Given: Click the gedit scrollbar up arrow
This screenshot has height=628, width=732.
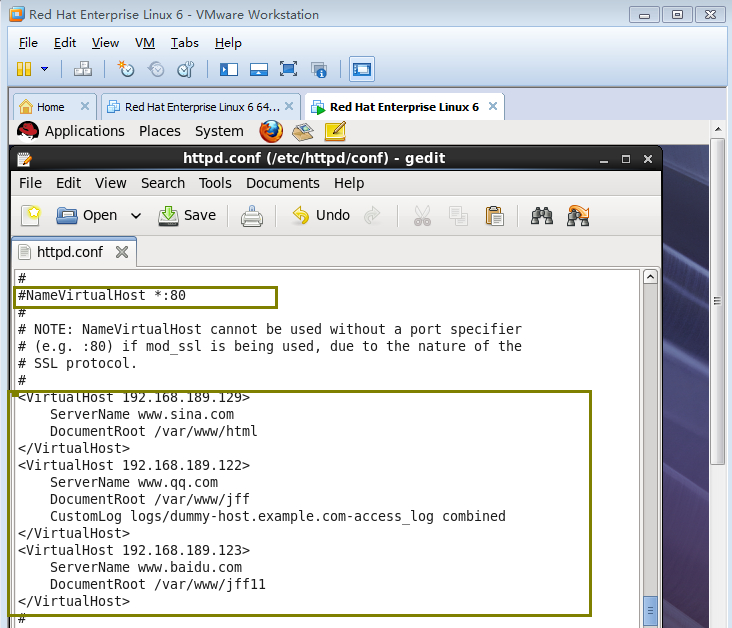Looking at the screenshot, I should (650, 277).
